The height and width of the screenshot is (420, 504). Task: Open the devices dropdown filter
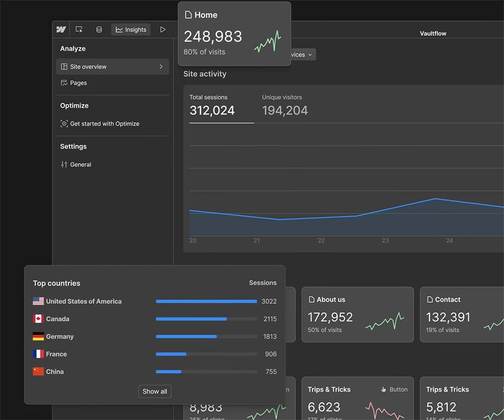(x=301, y=54)
